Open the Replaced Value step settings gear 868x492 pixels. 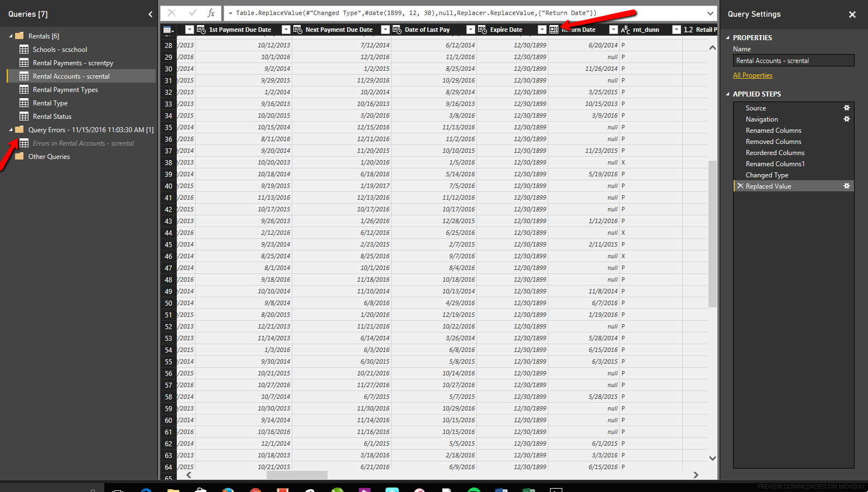click(847, 186)
